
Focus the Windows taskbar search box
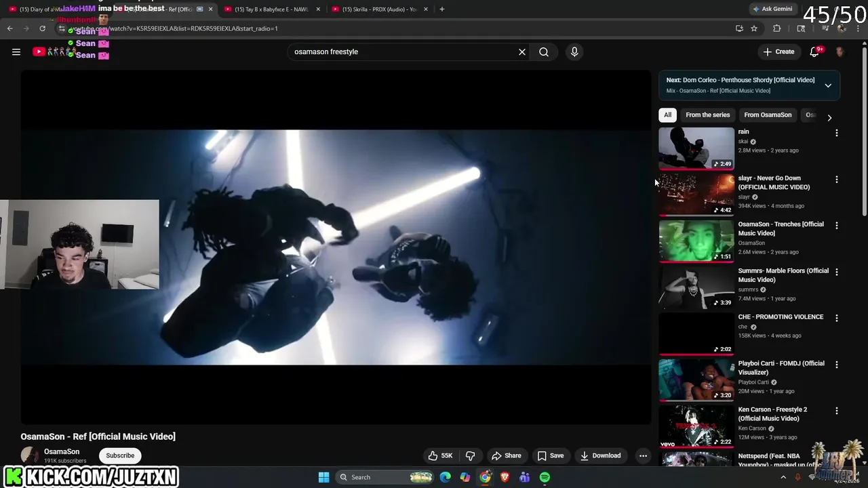(x=384, y=477)
